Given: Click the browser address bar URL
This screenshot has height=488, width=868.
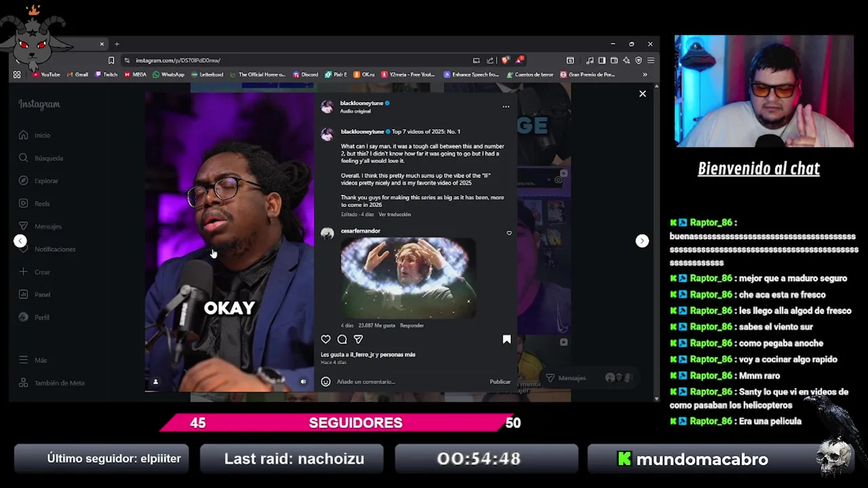Looking at the screenshot, I should (x=178, y=60).
